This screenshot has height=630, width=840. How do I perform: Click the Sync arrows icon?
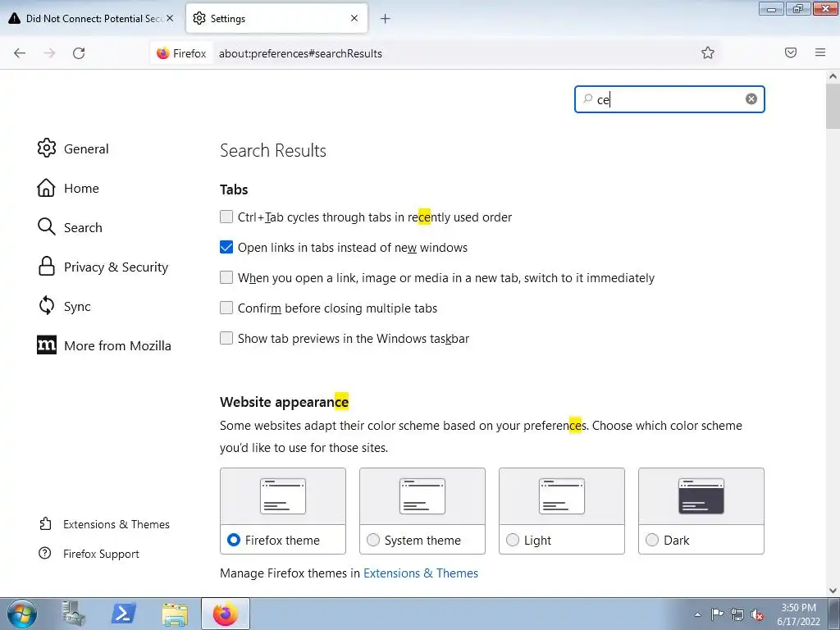(x=47, y=306)
